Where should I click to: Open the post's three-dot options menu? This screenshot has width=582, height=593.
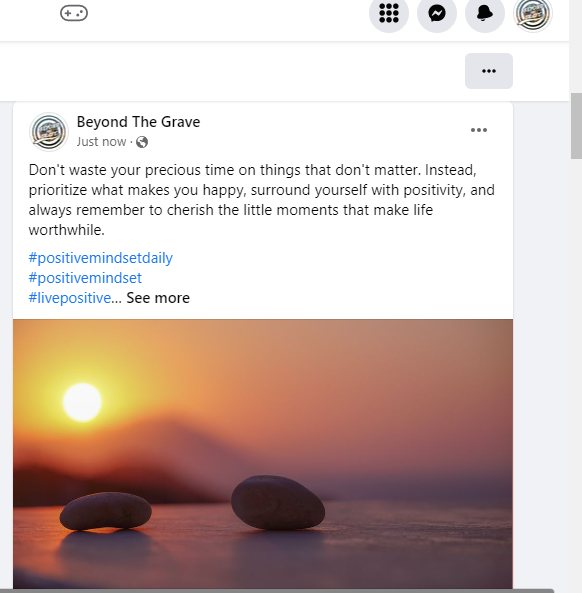tap(479, 130)
